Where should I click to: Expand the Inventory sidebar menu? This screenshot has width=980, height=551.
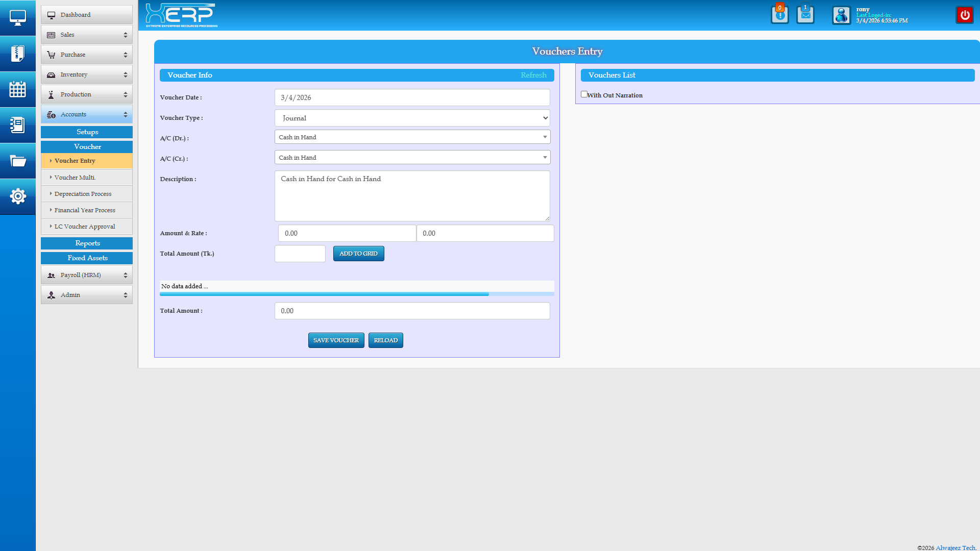click(87, 74)
